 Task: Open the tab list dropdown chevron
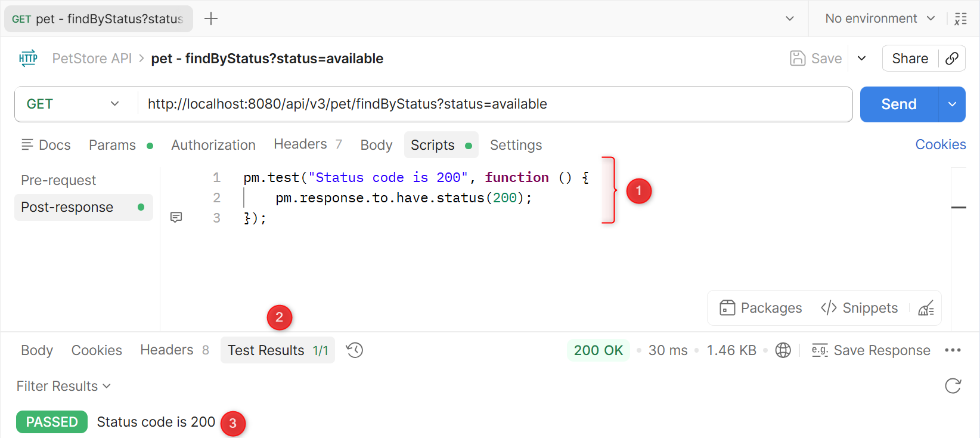point(790,18)
